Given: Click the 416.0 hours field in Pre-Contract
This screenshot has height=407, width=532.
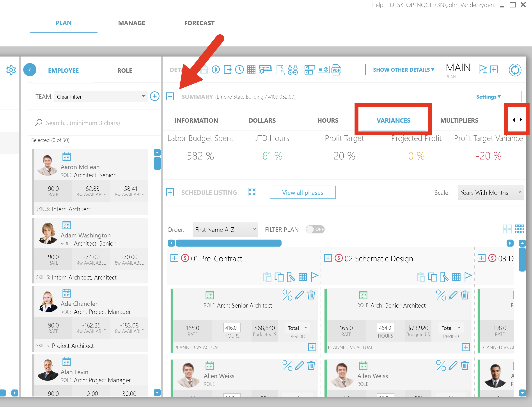Looking at the screenshot, I should 232,327.
